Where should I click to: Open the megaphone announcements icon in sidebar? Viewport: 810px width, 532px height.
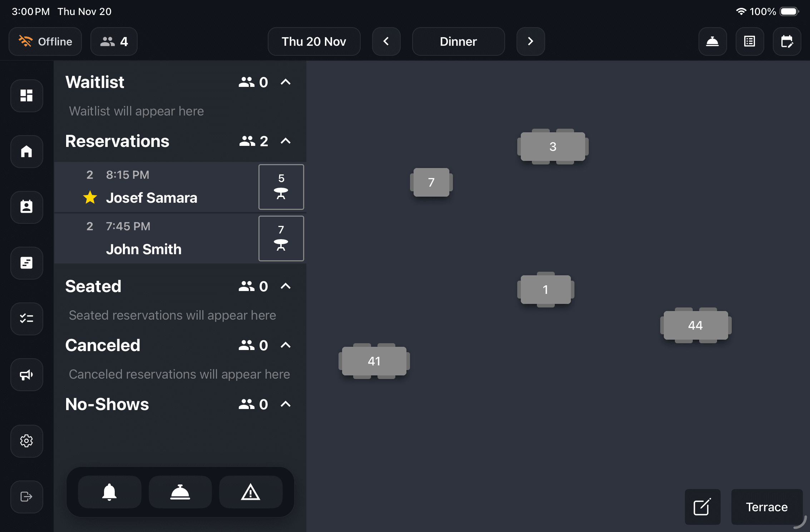[x=27, y=375]
